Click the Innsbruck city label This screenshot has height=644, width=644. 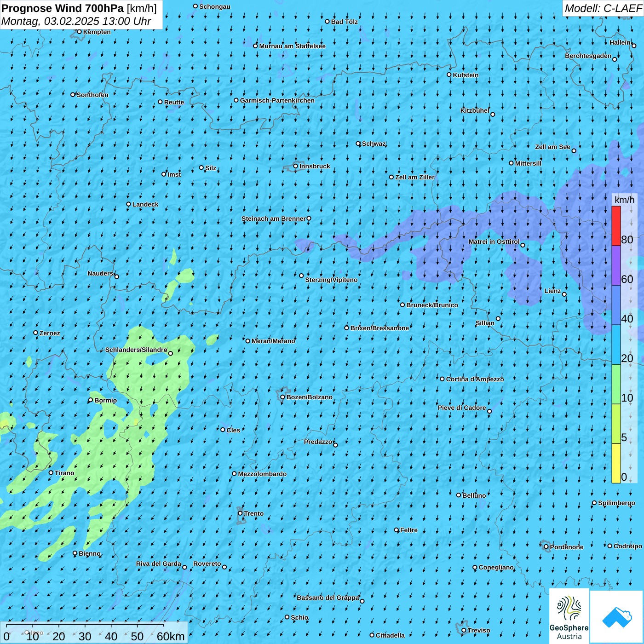click(315, 166)
